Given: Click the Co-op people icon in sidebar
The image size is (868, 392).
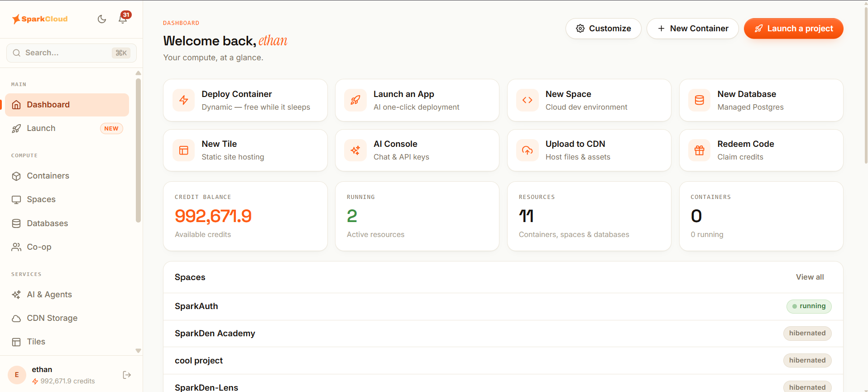Looking at the screenshot, I should pos(16,247).
